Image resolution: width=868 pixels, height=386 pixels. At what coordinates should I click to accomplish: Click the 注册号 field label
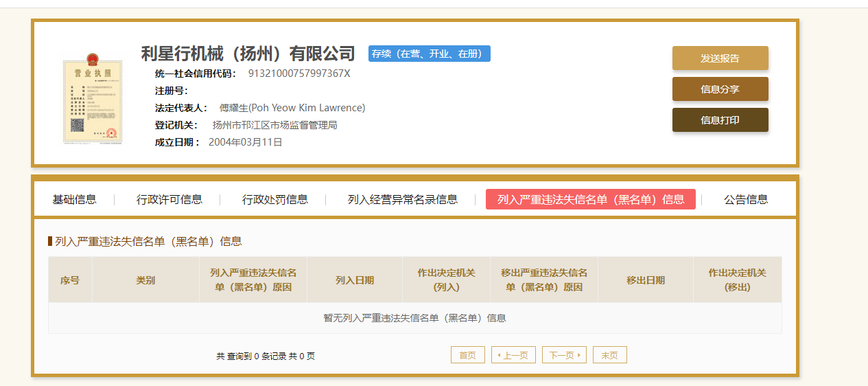coord(172,91)
